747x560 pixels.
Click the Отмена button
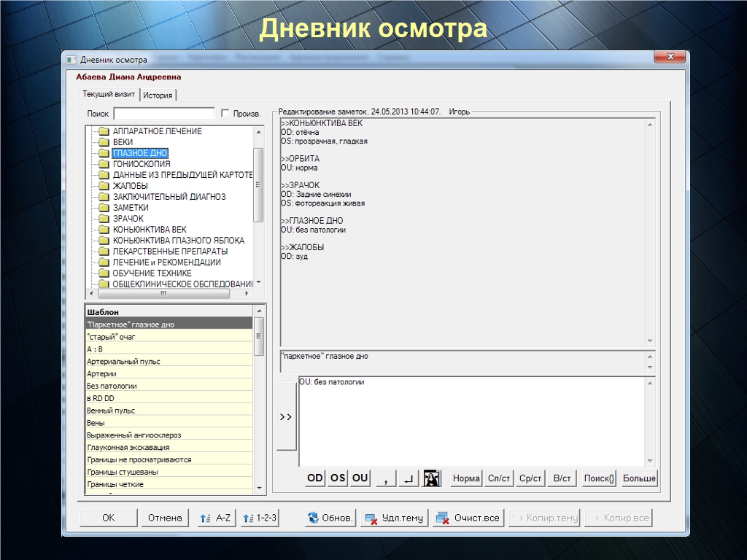[165, 518]
